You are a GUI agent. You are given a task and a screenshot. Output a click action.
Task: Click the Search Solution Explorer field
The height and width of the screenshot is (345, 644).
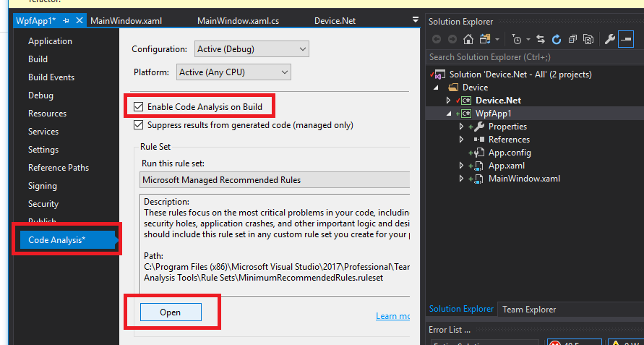(x=535, y=57)
